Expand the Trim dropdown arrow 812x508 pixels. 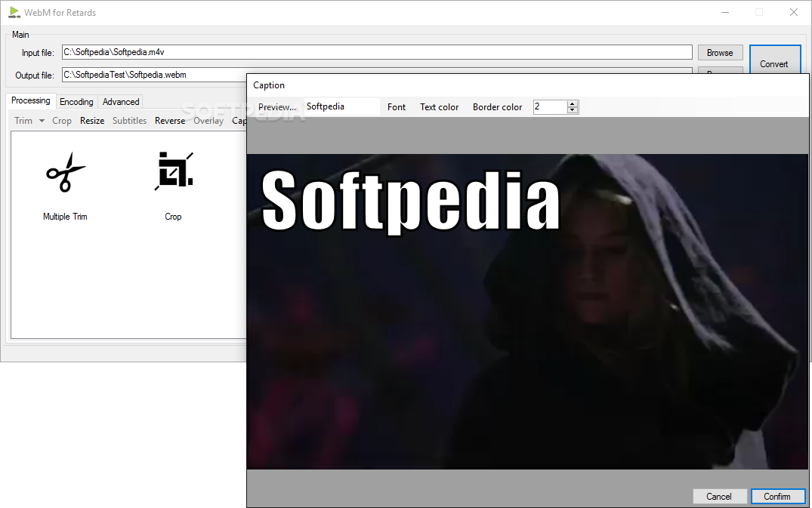42,121
